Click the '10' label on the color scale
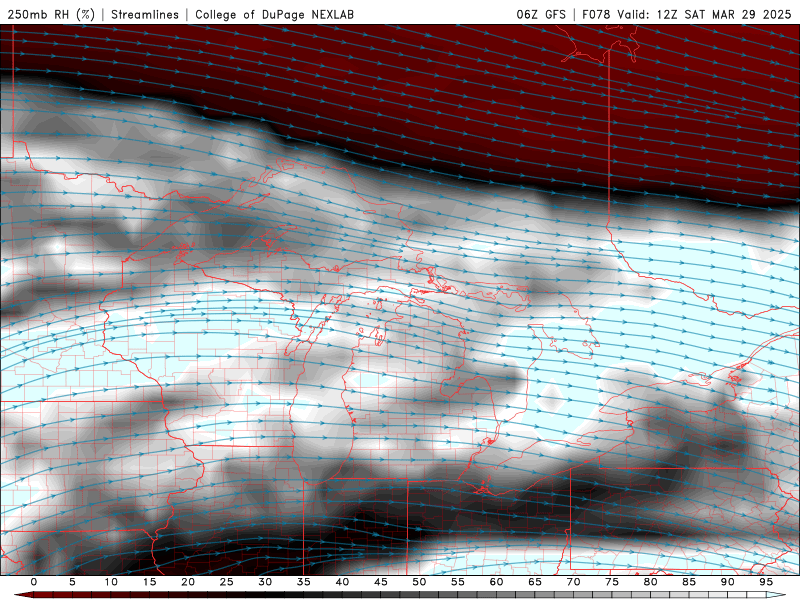Image resolution: width=800 pixels, height=600 pixels. (111, 582)
